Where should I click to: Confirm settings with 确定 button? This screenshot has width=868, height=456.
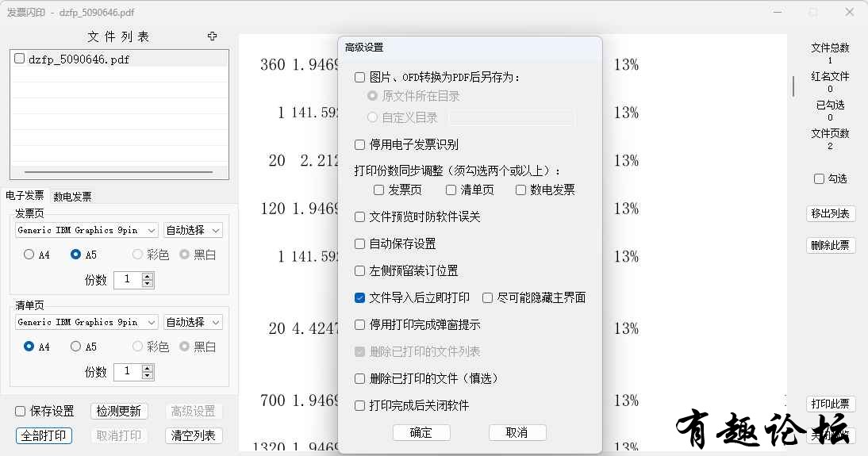click(x=421, y=433)
